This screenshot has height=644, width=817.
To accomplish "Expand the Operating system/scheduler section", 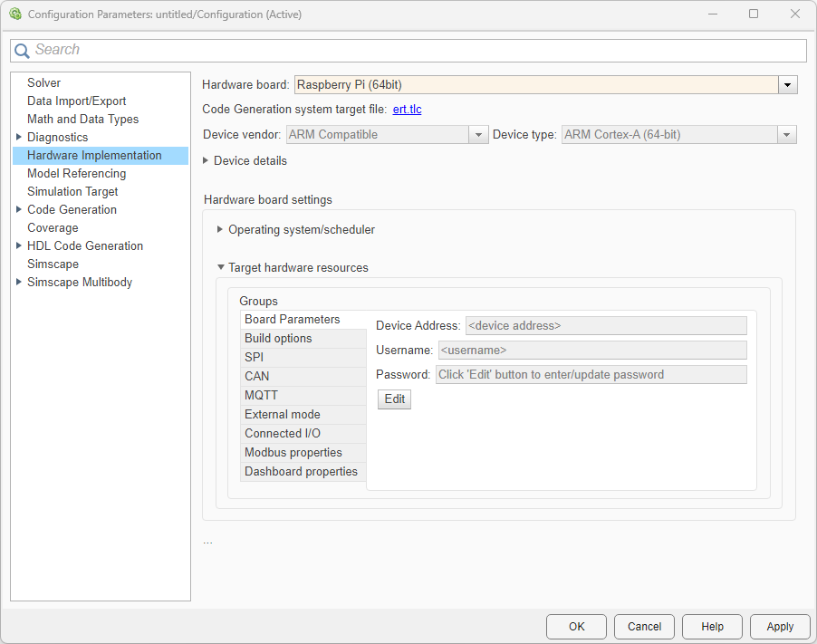I will coord(220,229).
